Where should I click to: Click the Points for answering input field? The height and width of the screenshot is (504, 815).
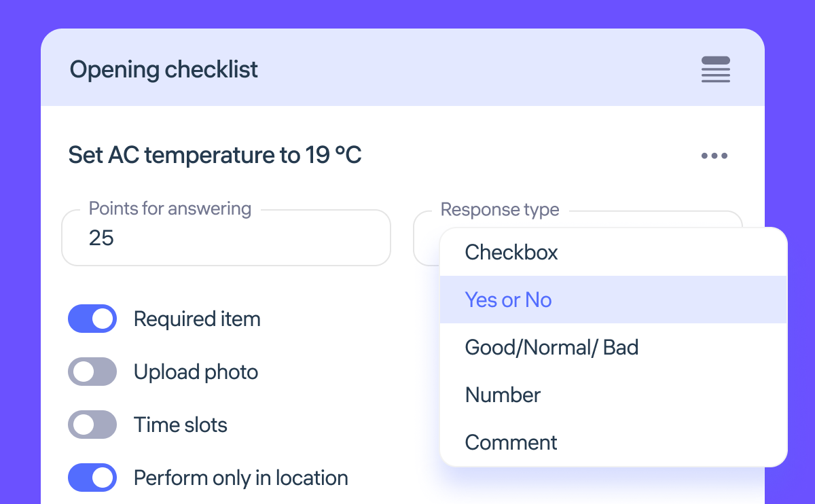pos(225,238)
